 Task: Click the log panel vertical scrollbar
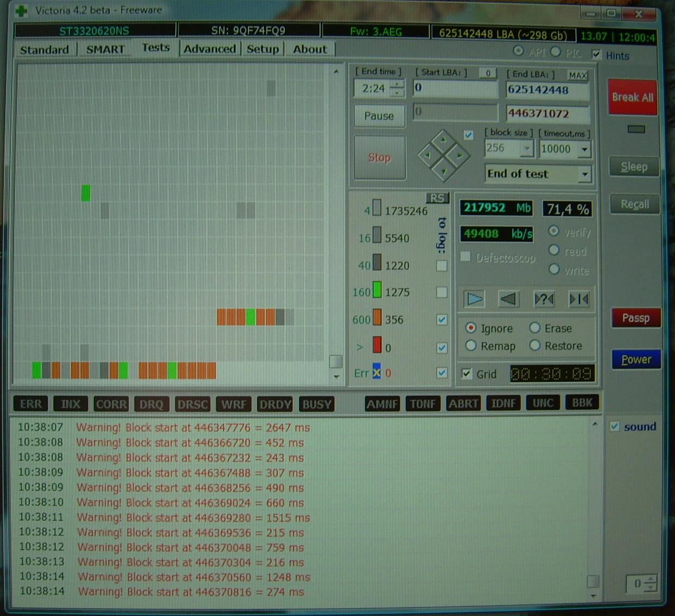pos(594,509)
